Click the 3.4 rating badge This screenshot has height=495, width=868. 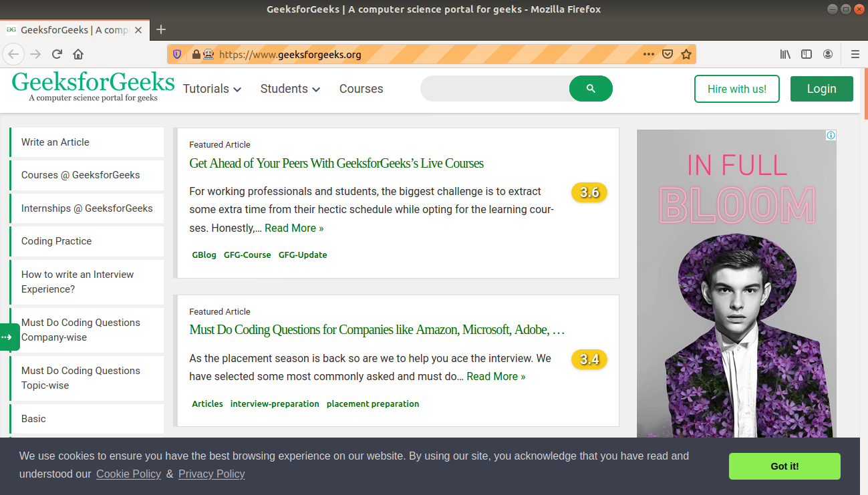coord(589,359)
